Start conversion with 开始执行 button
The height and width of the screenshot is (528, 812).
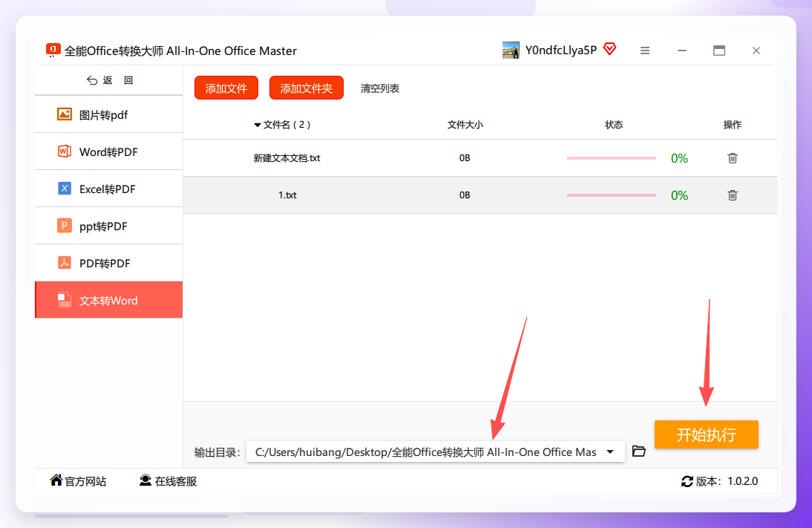(x=707, y=434)
